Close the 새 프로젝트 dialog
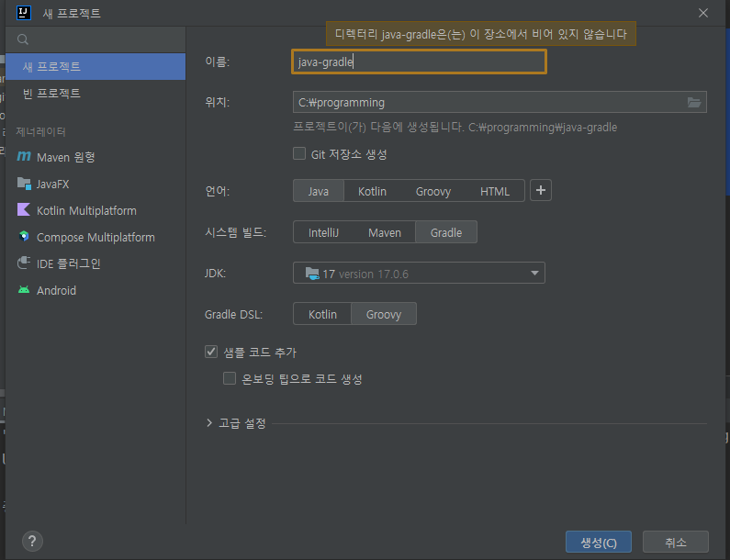The width and height of the screenshot is (730, 560). click(703, 13)
